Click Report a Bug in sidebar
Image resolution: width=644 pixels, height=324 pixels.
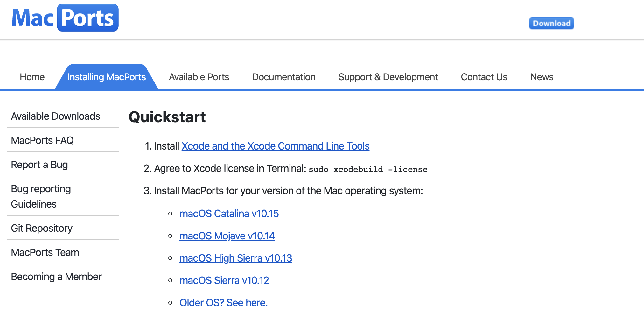pos(39,165)
